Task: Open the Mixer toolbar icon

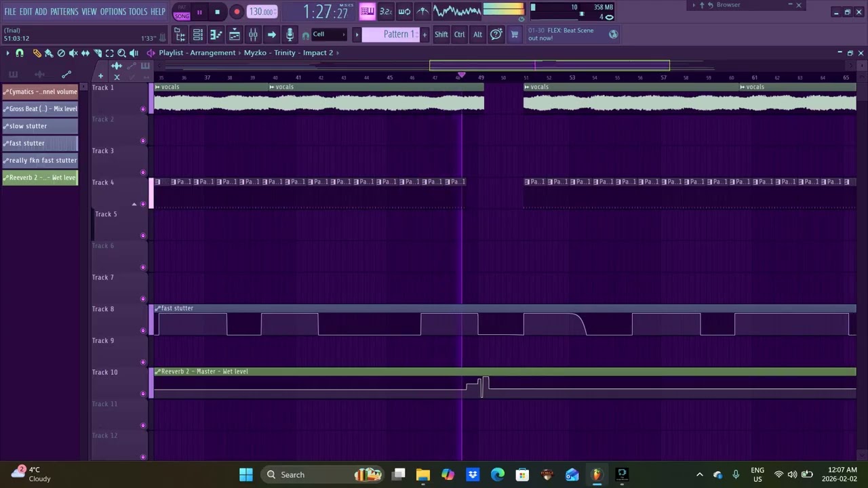Action: click(252, 35)
